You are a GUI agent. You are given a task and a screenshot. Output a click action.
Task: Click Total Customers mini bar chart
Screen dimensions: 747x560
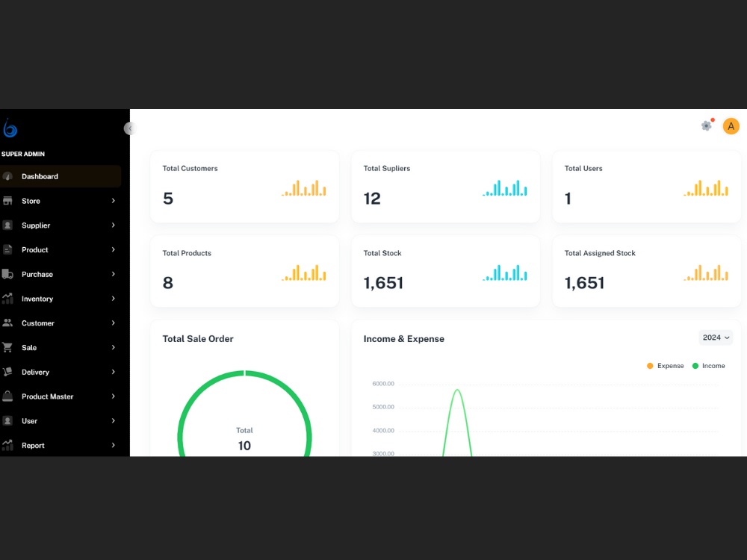click(304, 188)
